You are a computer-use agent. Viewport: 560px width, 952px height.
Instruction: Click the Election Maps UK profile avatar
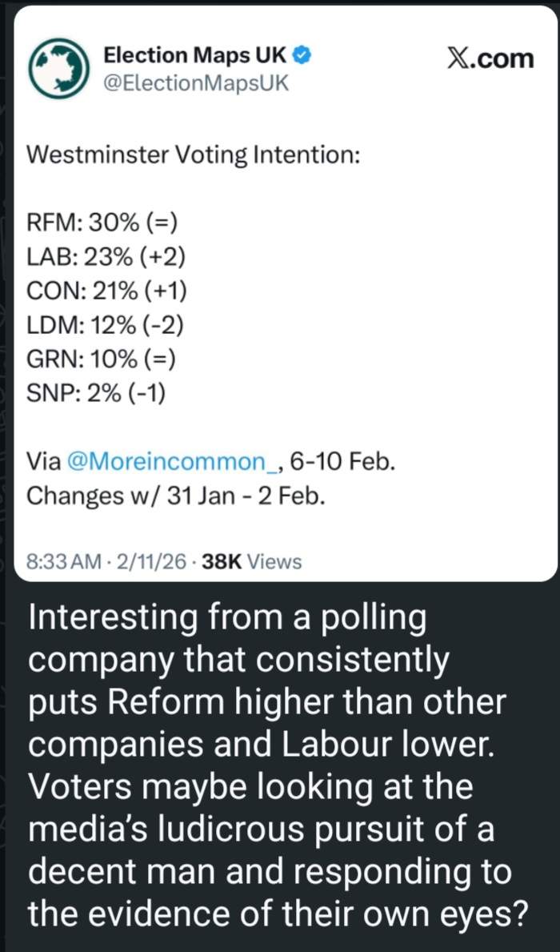(x=58, y=68)
